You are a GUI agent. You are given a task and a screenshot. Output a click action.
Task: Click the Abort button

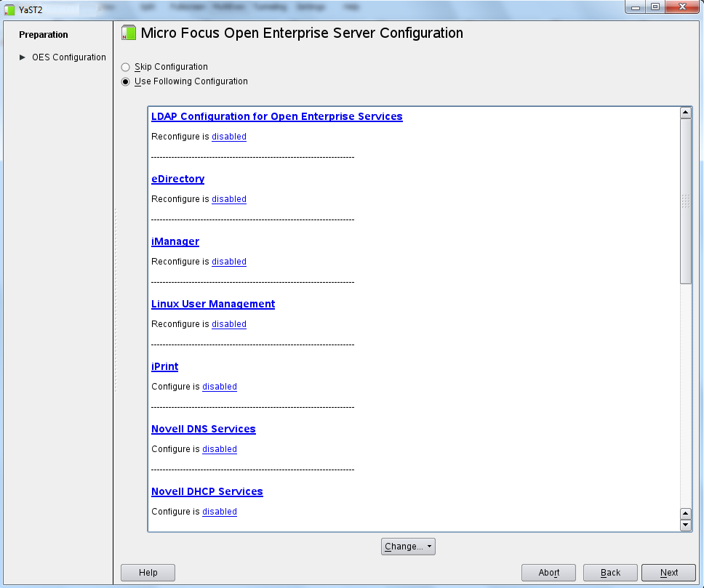548,572
